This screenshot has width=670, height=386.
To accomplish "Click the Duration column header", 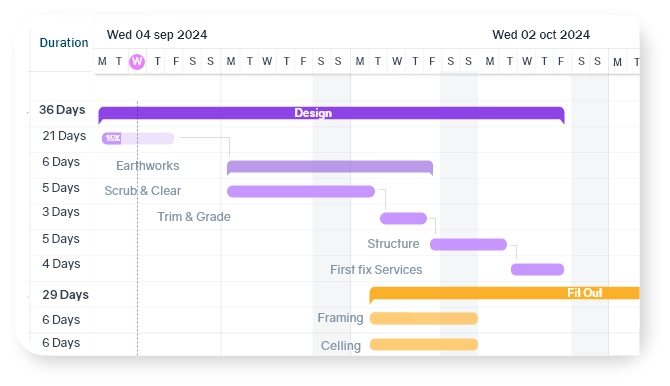I will pos(64,43).
